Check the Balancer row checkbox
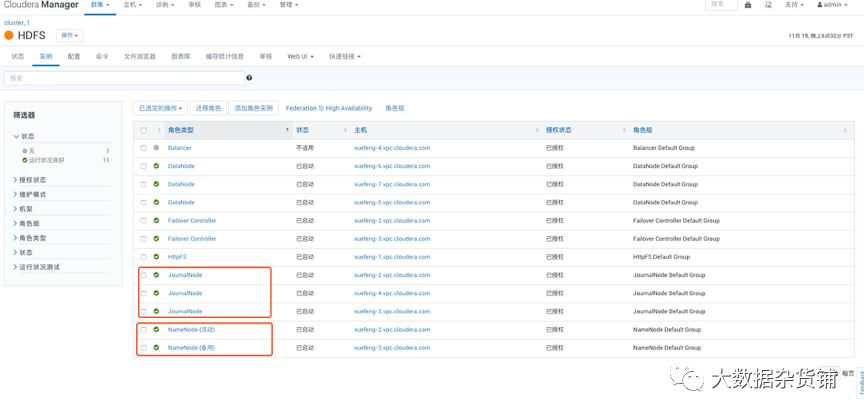Viewport: 864px width, 416px height. coord(143,148)
